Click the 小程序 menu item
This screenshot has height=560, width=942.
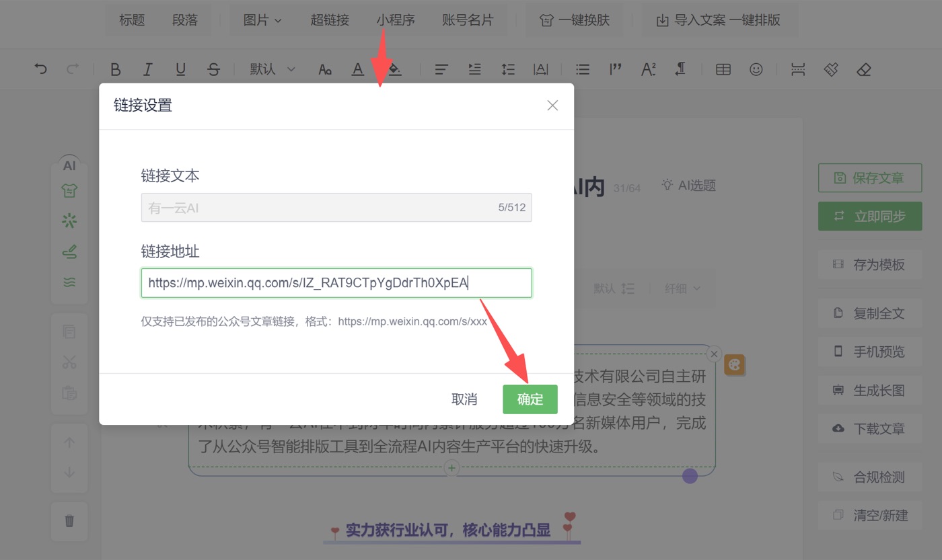[x=396, y=20]
